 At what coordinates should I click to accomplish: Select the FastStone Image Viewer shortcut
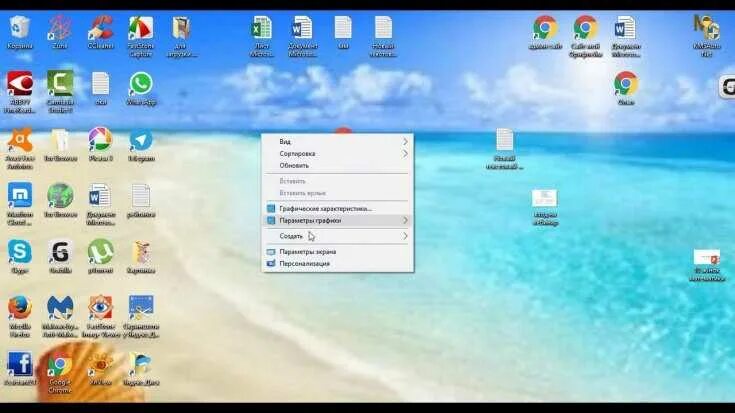coord(100,308)
